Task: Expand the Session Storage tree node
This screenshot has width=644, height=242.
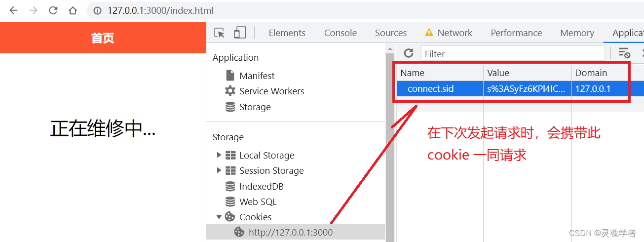Action: [219, 170]
